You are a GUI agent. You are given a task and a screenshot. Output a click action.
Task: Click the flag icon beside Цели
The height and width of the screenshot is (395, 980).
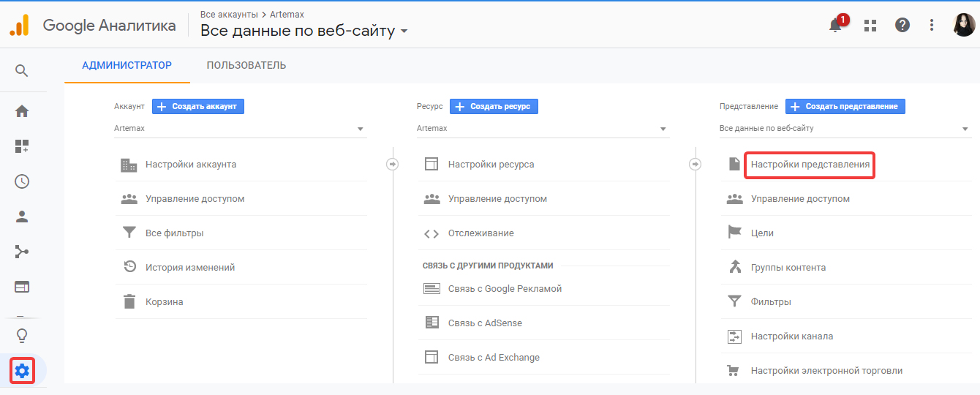(734, 233)
